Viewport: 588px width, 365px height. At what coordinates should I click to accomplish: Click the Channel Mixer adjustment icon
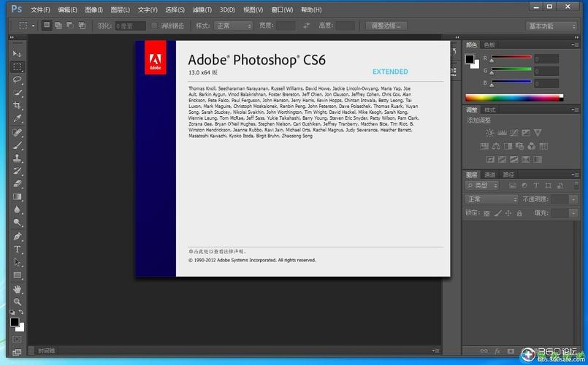(x=532, y=146)
